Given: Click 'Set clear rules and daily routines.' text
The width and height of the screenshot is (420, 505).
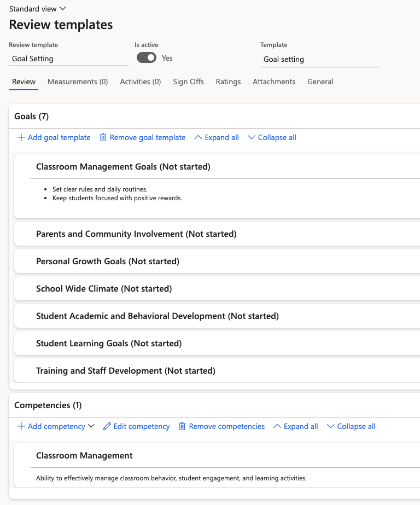Looking at the screenshot, I should [100, 189].
